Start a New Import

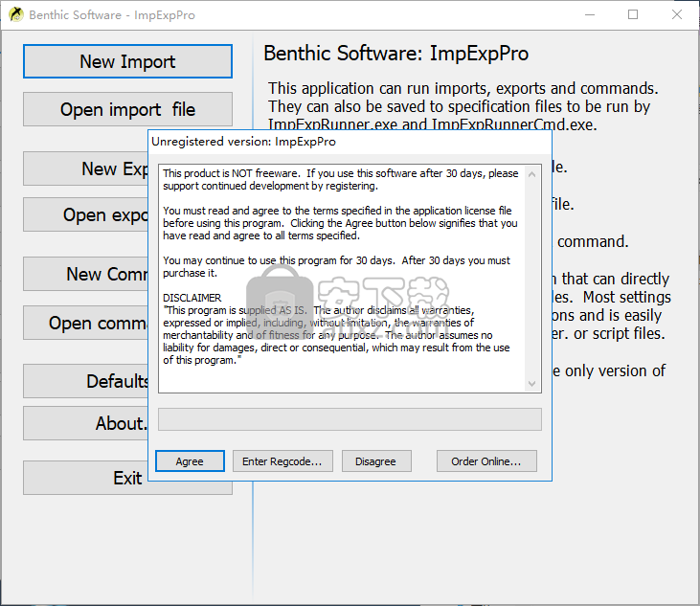[x=127, y=61]
